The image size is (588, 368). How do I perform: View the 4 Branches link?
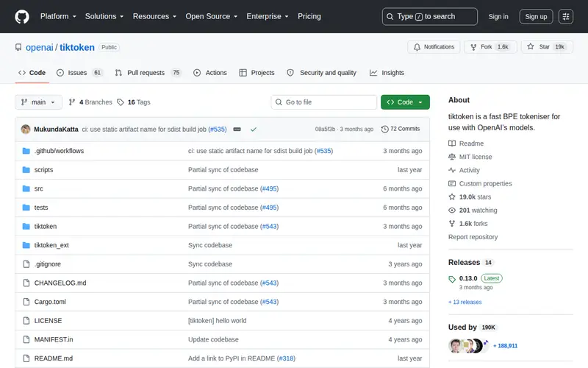point(90,102)
